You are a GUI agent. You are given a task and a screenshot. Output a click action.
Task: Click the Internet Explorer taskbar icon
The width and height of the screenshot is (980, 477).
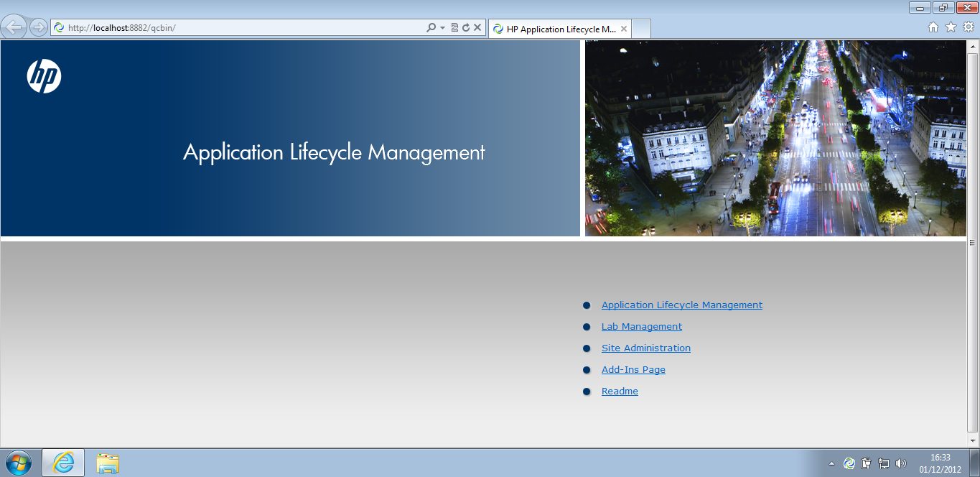click(63, 463)
